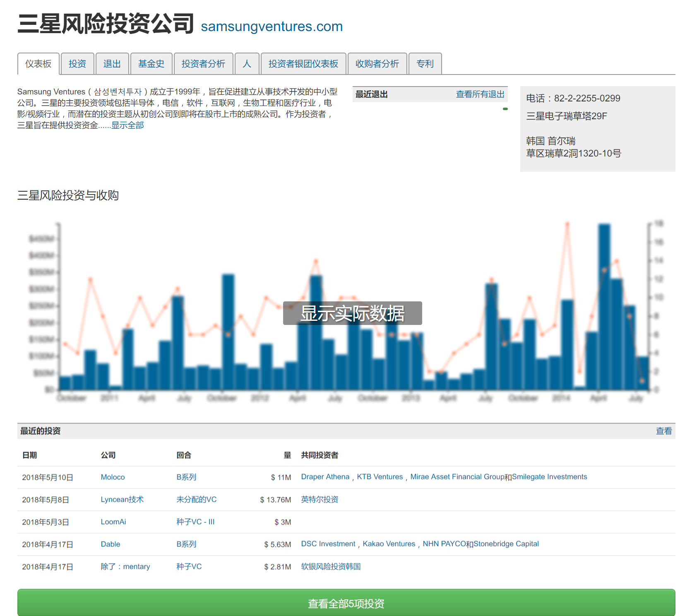Expand description with 显示全部 link
697x616 pixels.
click(127, 125)
